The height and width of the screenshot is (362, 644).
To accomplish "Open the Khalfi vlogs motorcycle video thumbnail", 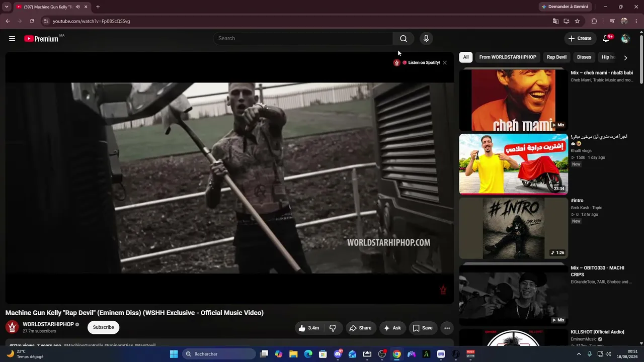I will pos(513,164).
